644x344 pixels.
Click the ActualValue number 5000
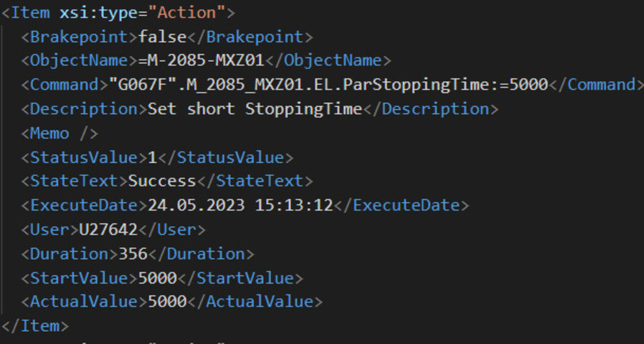[167, 302]
